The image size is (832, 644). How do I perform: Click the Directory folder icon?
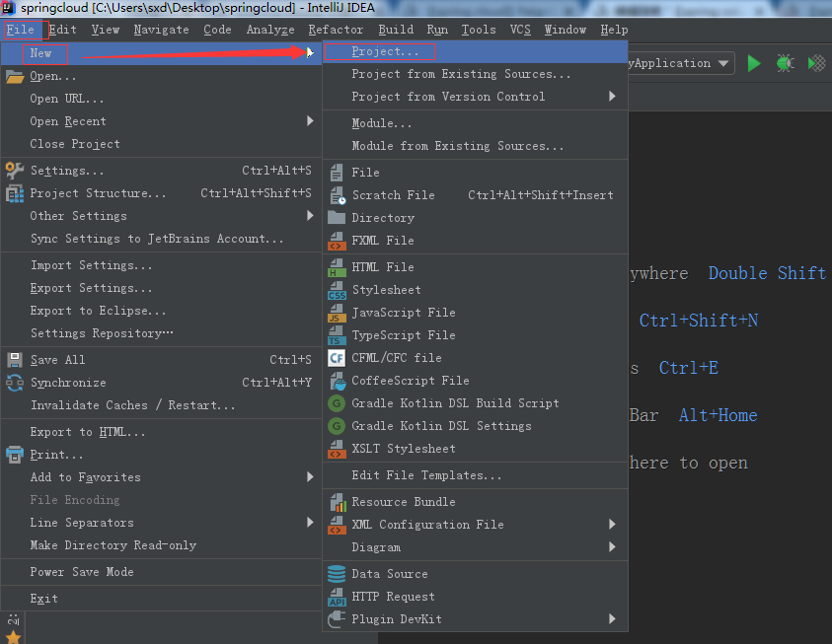pyautogui.click(x=337, y=218)
